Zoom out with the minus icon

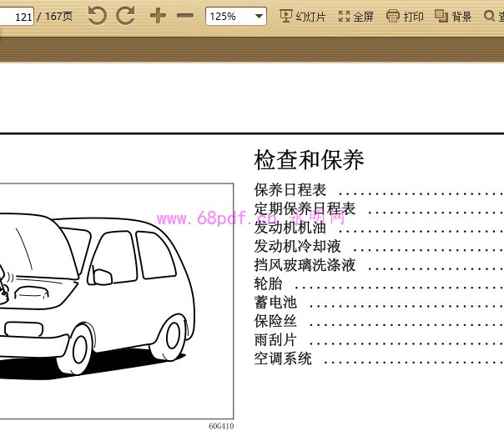(x=185, y=16)
